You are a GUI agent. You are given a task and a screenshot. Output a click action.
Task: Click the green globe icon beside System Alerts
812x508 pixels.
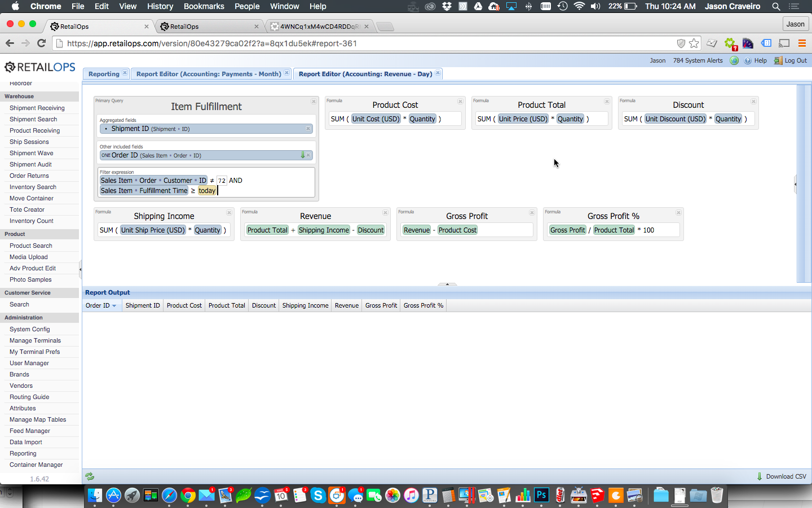point(734,60)
